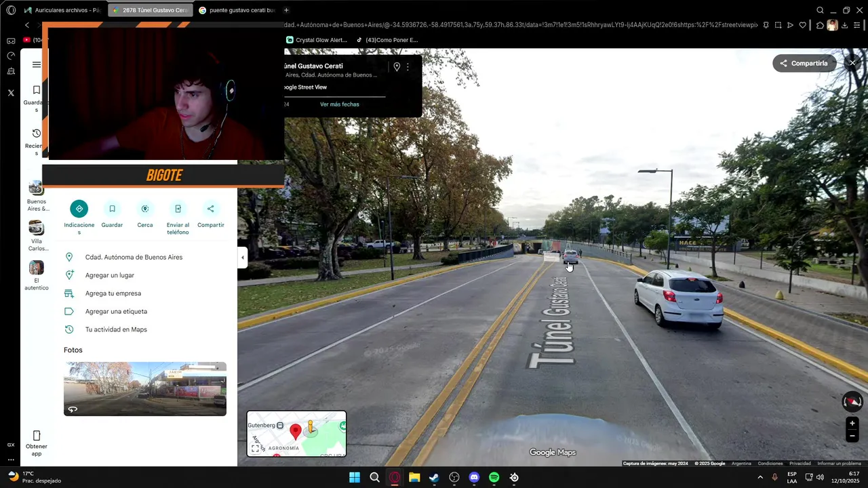Viewport: 868px width, 488px height.
Task: Click the Compartirla share button
Action: tap(804, 63)
